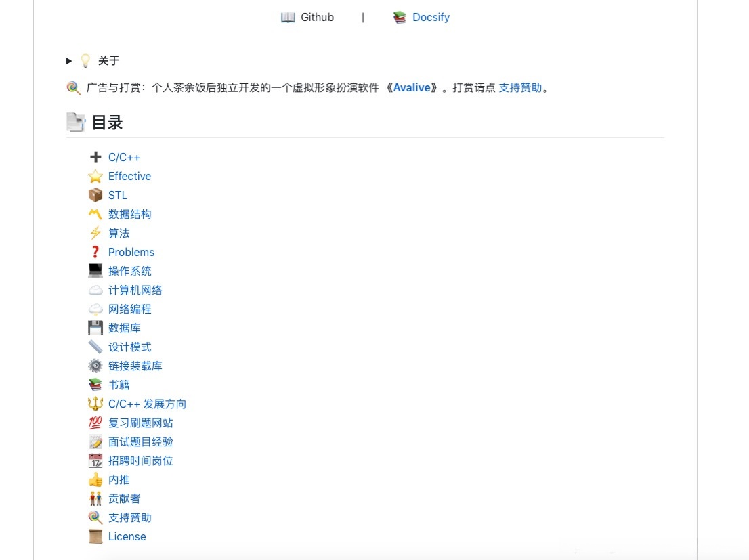Click the laptop icon next to 操作系统
Screen dimensions: 749x560
click(95, 271)
